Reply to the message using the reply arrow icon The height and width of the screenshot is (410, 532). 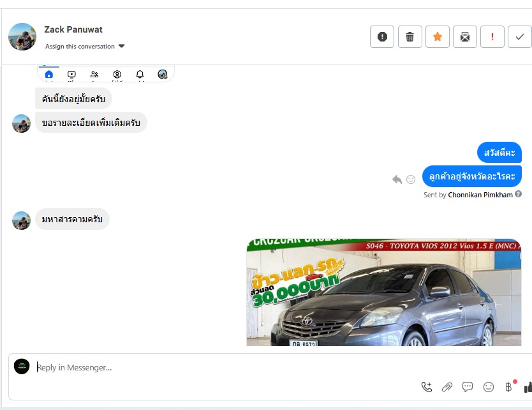point(397,179)
